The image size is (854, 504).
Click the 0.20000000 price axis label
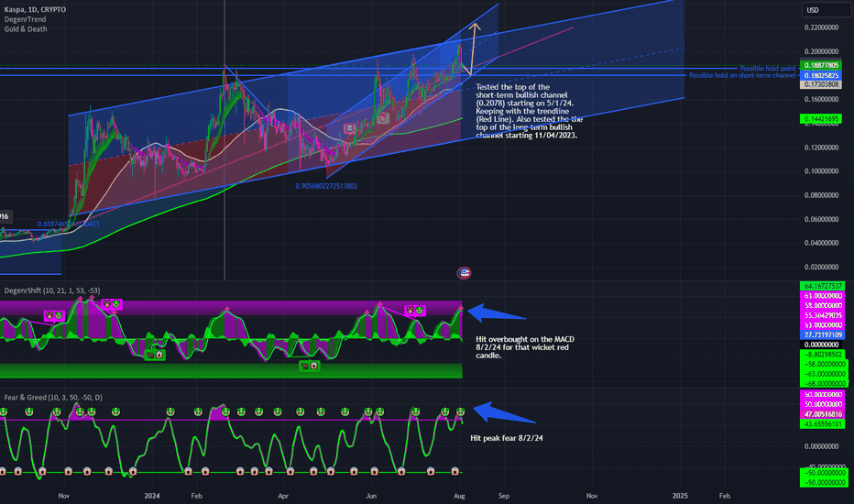pos(821,51)
